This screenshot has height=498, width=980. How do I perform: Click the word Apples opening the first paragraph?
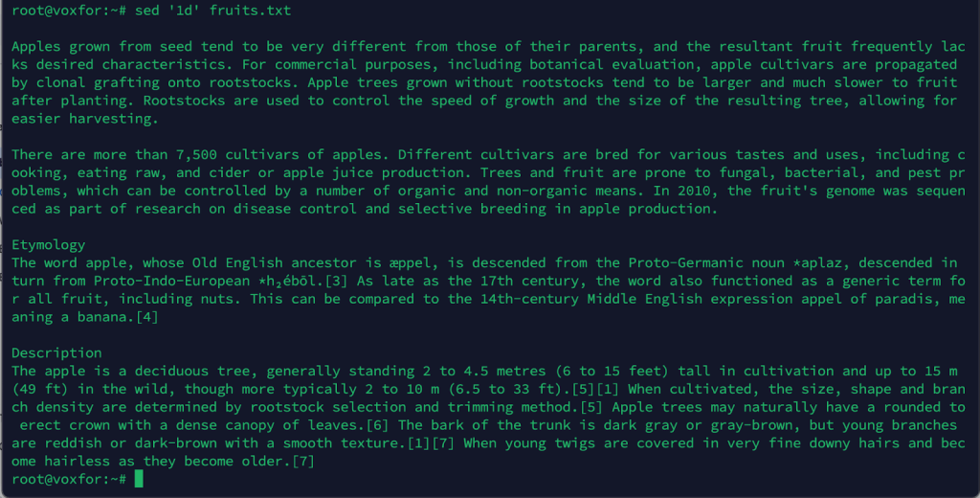35,47
